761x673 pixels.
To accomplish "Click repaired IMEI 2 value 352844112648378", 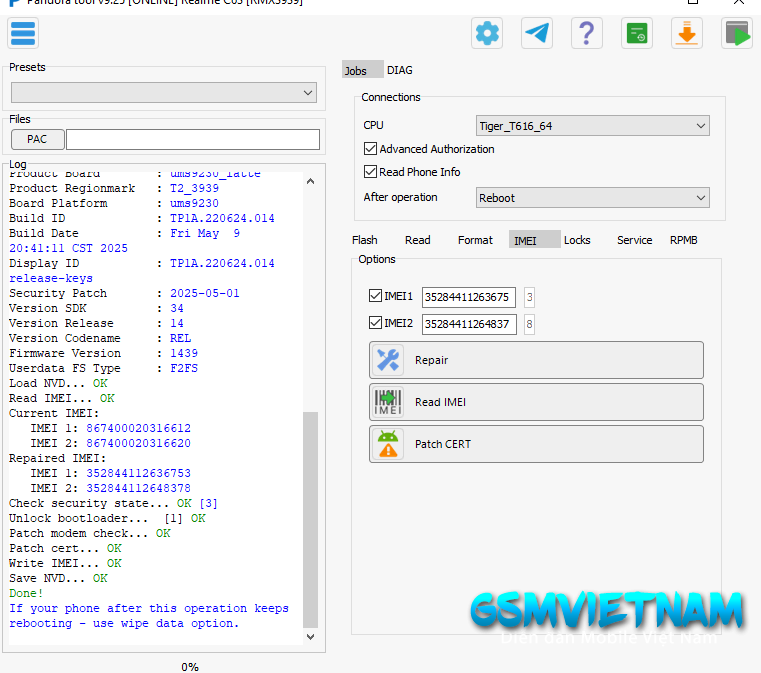I will tap(138, 488).
